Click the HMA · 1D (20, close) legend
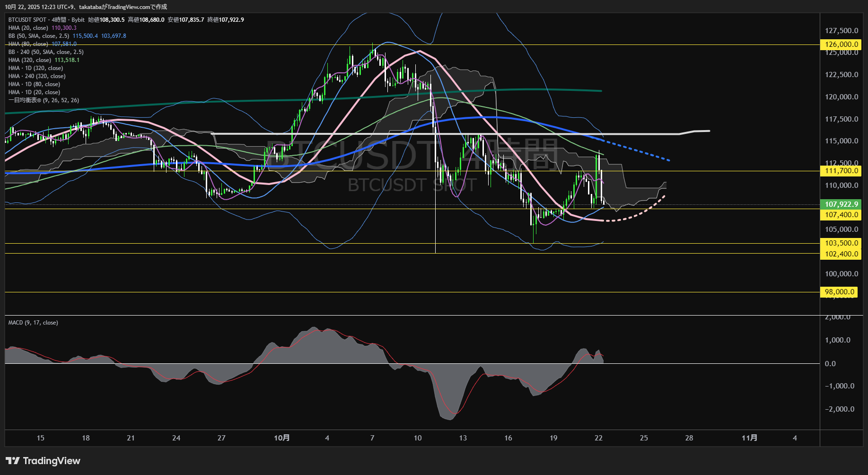 34,92
